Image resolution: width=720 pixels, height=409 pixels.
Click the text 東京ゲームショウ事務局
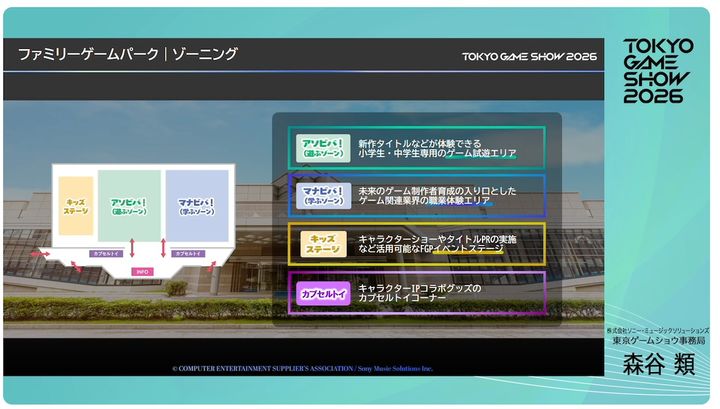click(658, 341)
